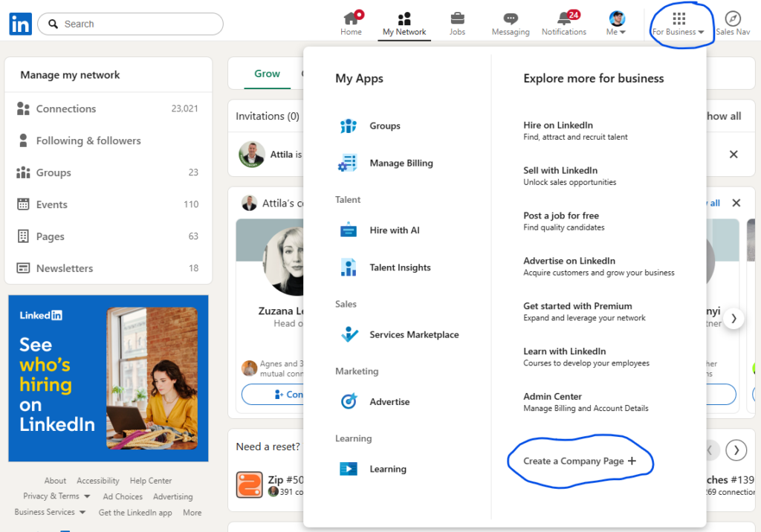Select Learn with LinkedIn option

[586, 357]
